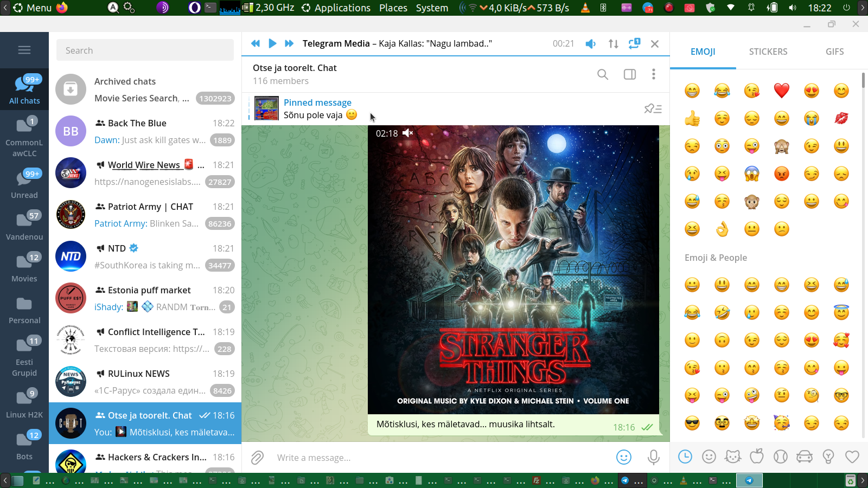
Task: Insert the red heart emoji
Action: [782, 91]
